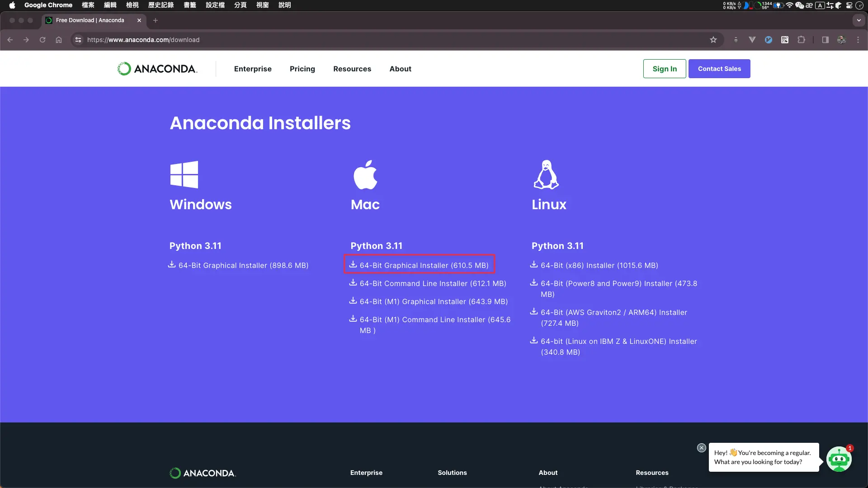868x488 pixels.
Task: Open the Apple menu
Action: (12, 5)
